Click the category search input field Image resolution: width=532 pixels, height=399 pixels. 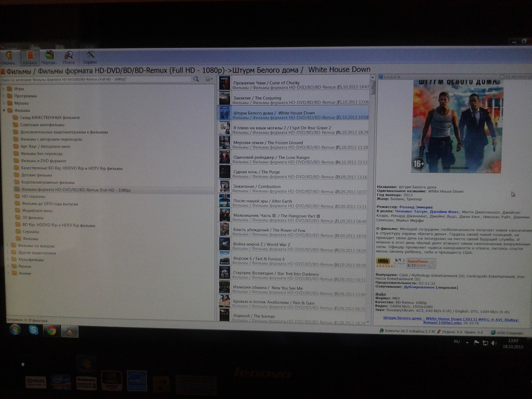coord(96,79)
